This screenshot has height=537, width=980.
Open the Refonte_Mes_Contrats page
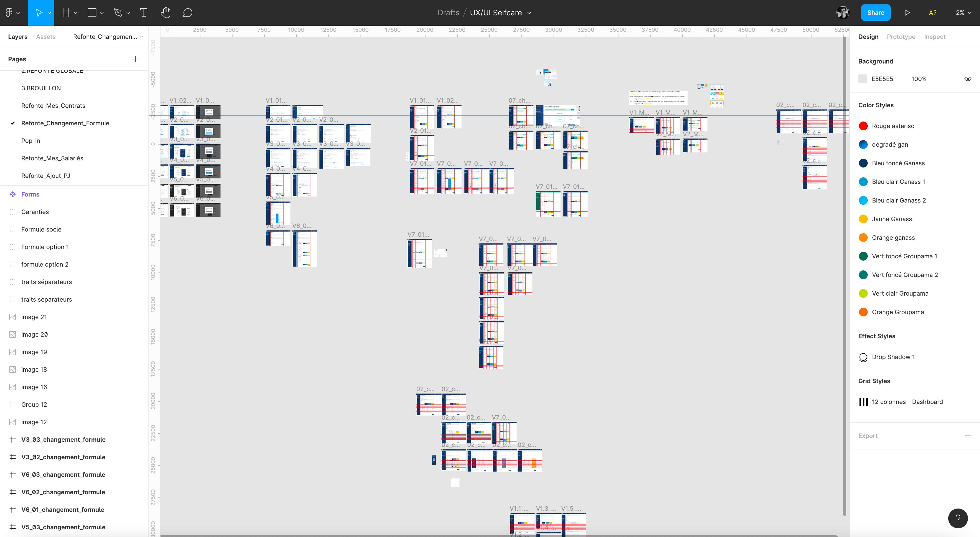[x=53, y=106]
